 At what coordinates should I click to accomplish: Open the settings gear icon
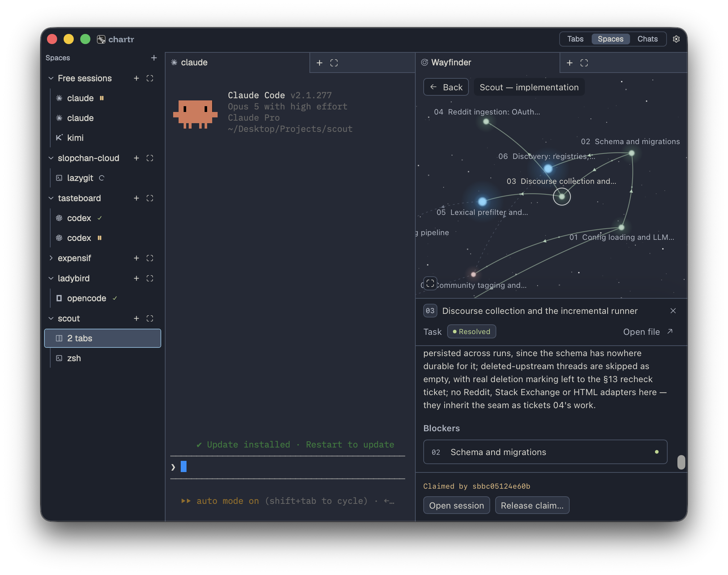[x=676, y=39]
